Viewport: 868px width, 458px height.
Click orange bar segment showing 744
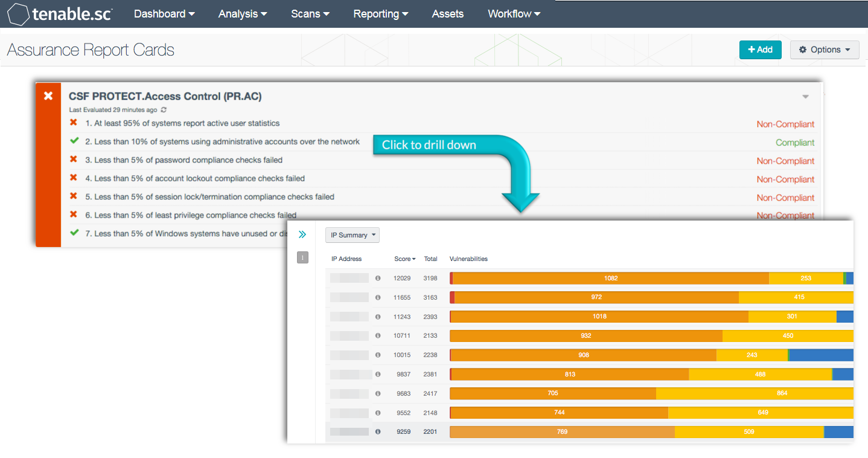click(560, 413)
